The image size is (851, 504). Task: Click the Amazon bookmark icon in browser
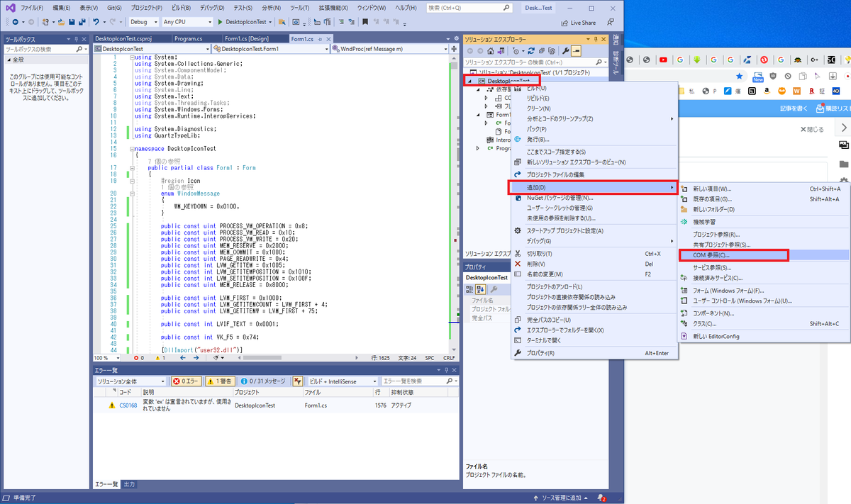pyautogui.click(x=766, y=91)
